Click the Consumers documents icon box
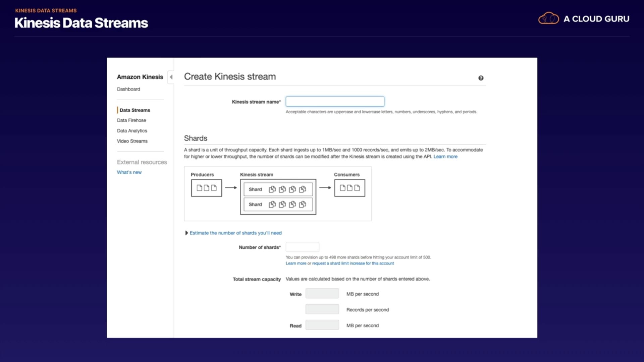644x362 pixels. [350, 188]
